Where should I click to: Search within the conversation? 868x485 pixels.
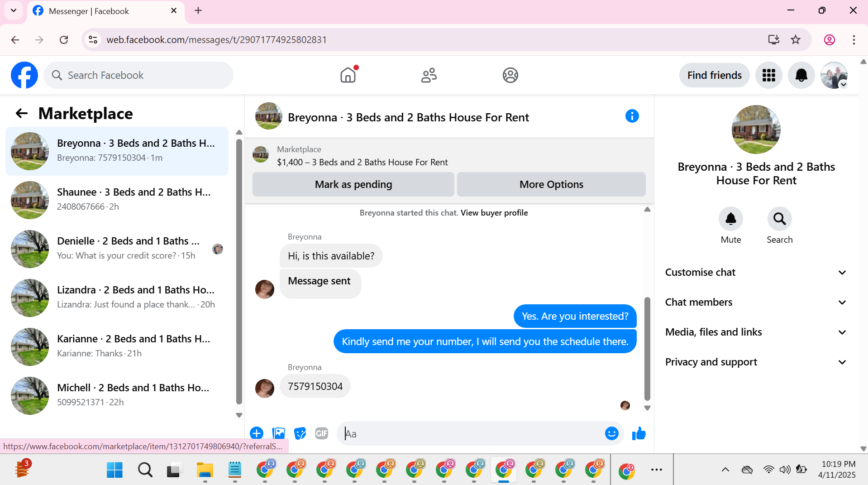(x=779, y=219)
